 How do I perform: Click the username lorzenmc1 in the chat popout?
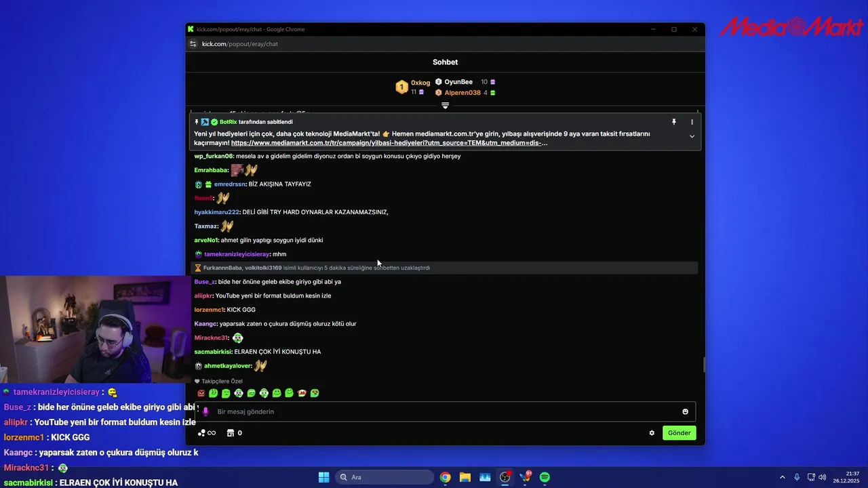click(209, 310)
